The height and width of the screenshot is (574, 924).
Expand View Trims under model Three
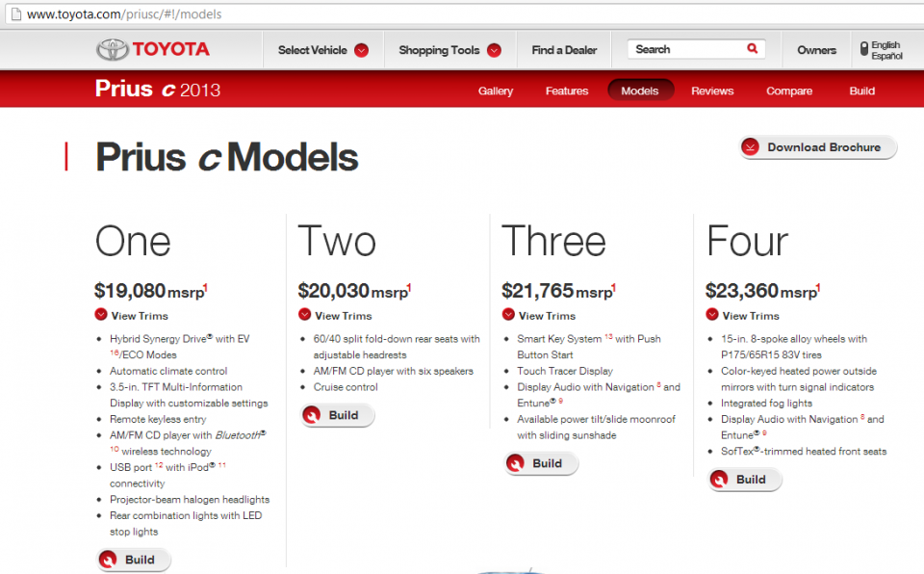(539, 315)
